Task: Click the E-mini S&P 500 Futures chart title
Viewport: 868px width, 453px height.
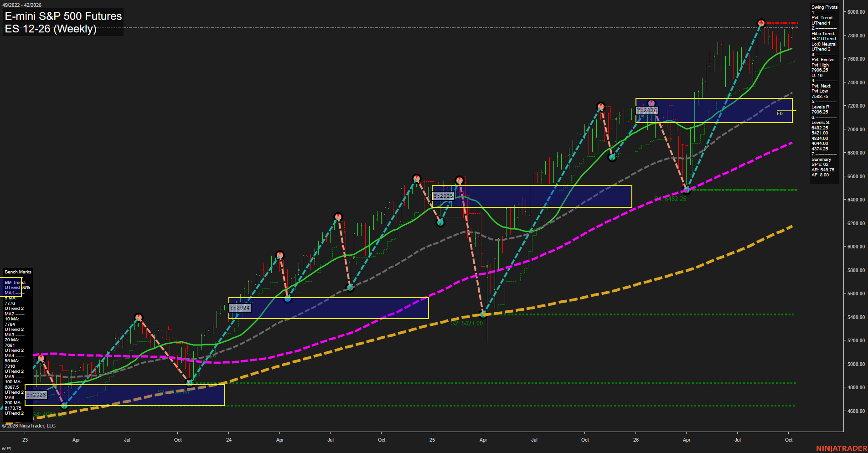Action: point(63,16)
